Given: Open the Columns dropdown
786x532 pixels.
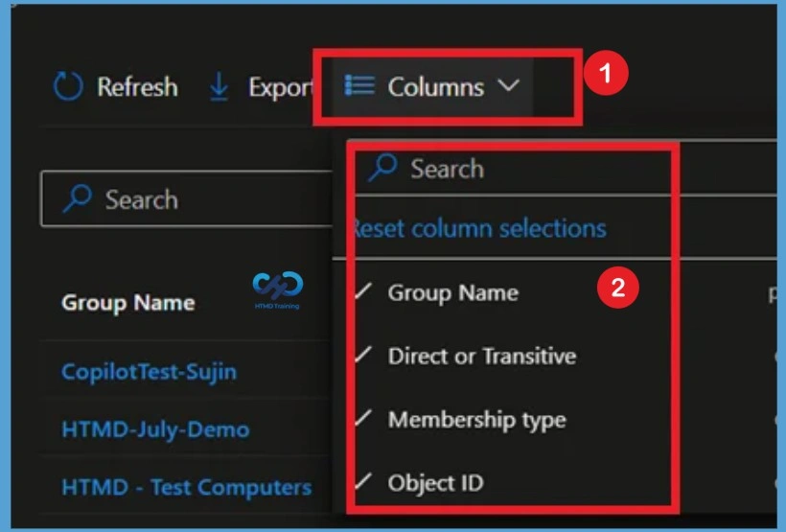Looking at the screenshot, I should coord(432,86).
